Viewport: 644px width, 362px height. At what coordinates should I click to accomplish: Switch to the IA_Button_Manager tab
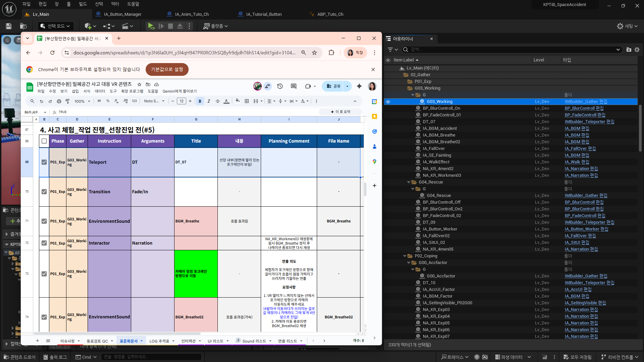tap(122, 14)
